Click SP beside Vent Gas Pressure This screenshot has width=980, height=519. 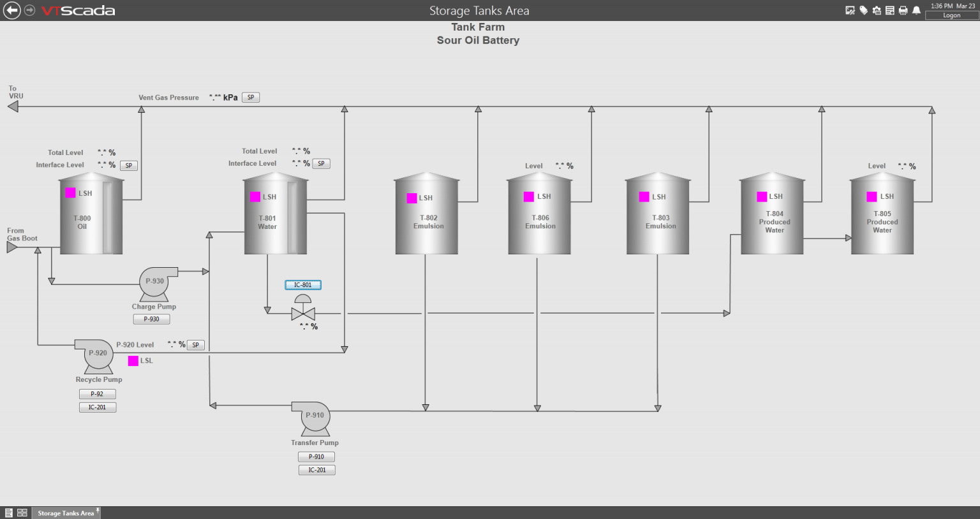pyautogui.click(x=250, y=97)
